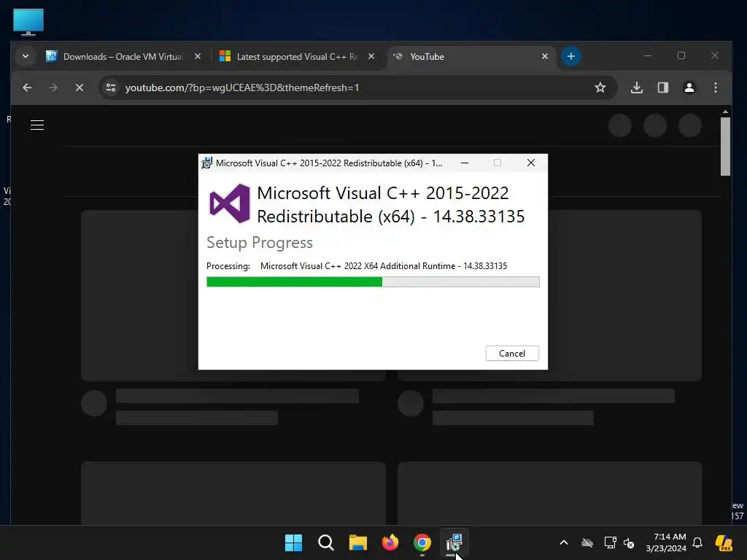Switch to Chrome in the taskbar
This screenshot has height=560, width=747.
pyautogui.click(x=422, y=542)
